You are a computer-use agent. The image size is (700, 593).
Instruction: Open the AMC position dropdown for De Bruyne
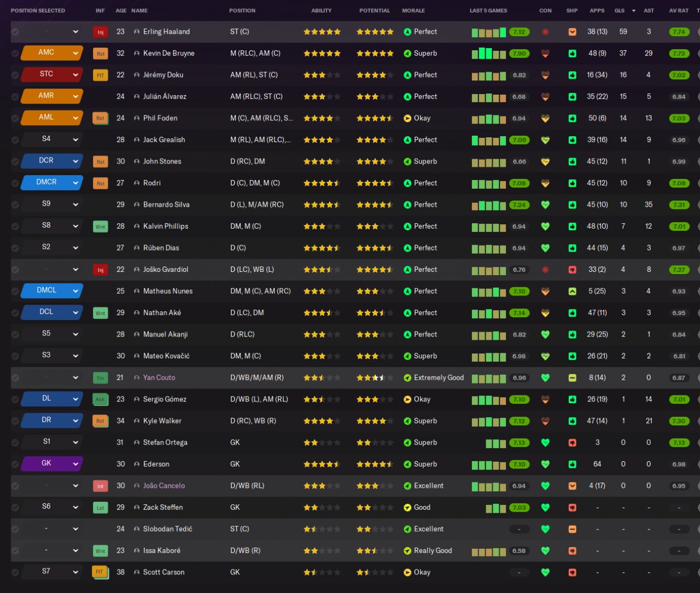(x=52, y=53)
